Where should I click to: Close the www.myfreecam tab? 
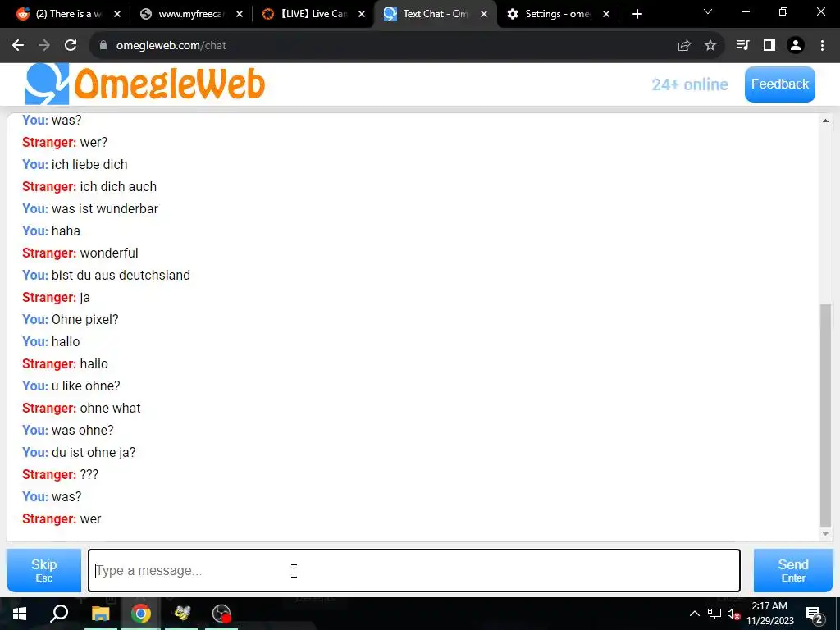pos(240,14)
